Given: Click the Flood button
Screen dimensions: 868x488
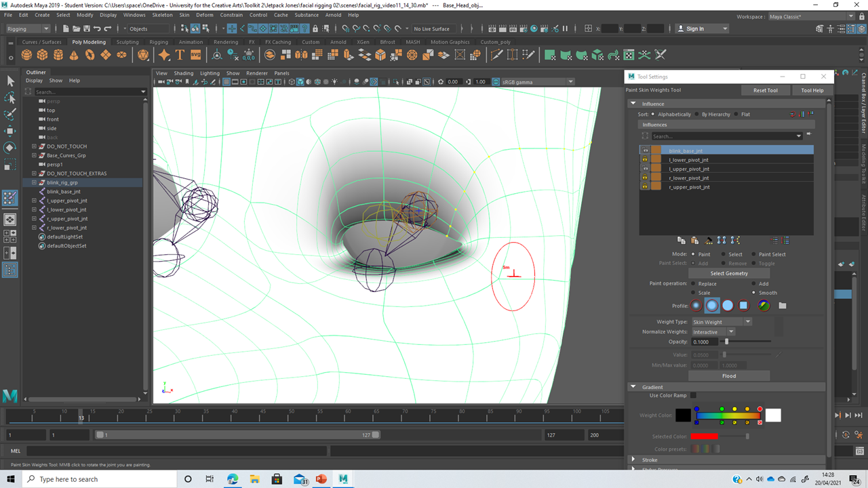Looking at the screenshot, I should click(729, 375).
